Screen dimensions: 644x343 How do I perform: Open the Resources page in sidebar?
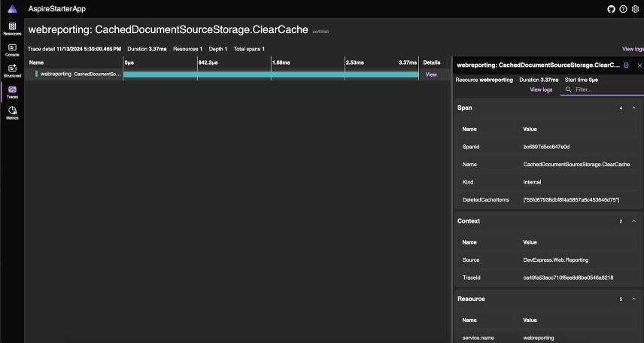click(12, 29)
